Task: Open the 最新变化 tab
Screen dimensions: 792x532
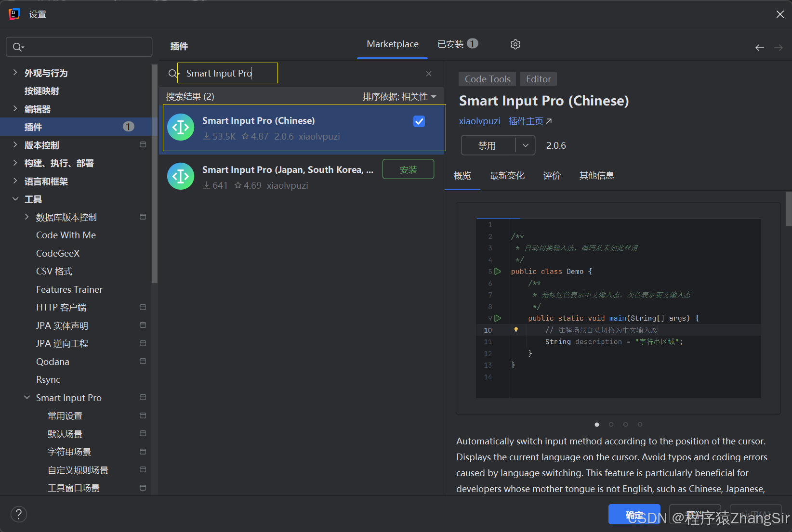Action: [x=507, y=176]
